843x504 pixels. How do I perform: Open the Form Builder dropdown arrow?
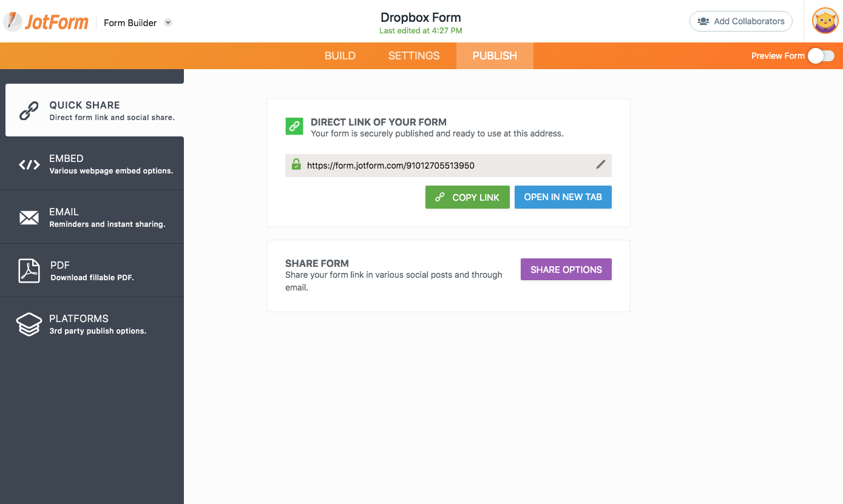coord(168,22)
